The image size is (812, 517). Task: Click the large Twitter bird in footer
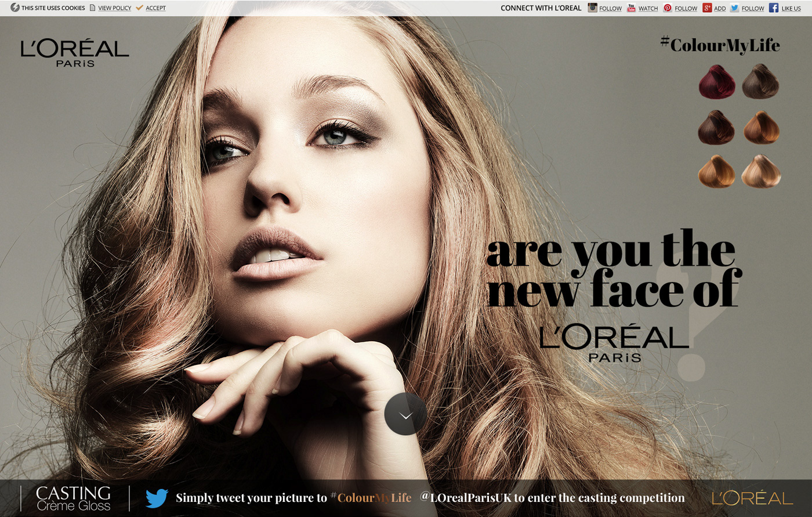pyautogui.click(x=157, y=498)
